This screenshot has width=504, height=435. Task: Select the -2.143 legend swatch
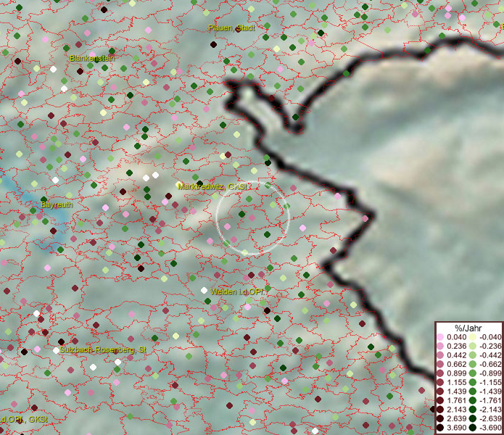click(473, 410)
